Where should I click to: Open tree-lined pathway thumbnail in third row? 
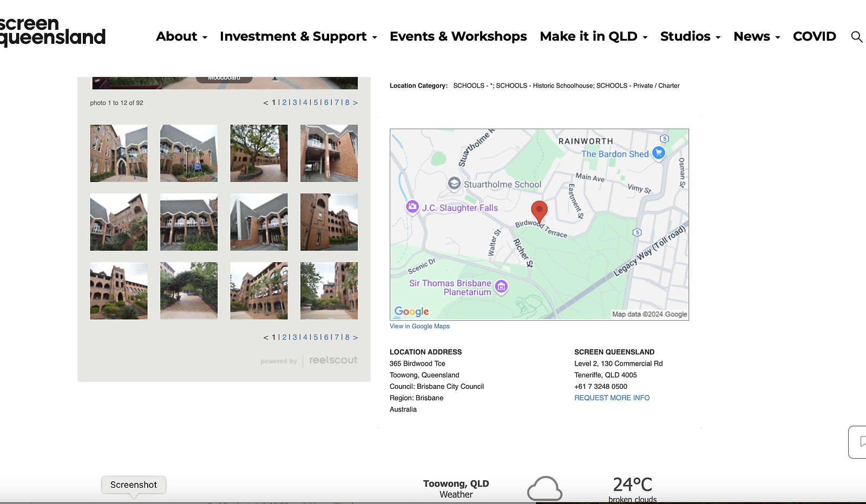point(189,291)
